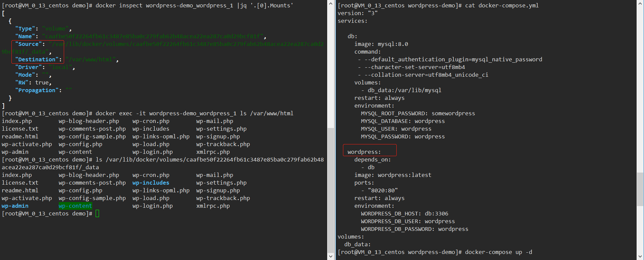
Task: Click the left terminal scrollbar down arrow
Action: (x=331, y=257)
